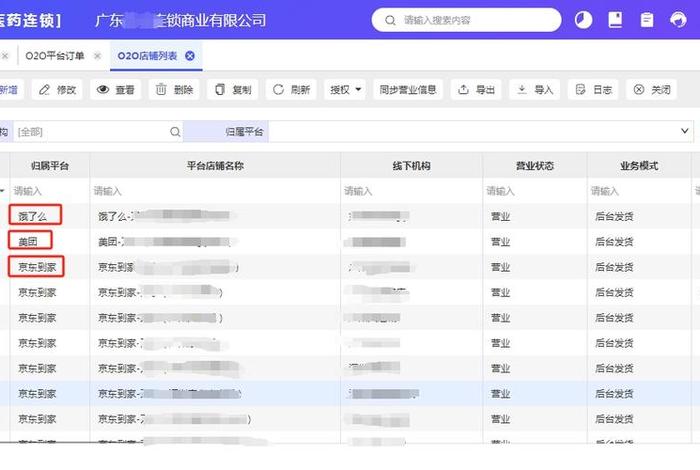Image resolution: width=700 pixels, height=470 pixels.
Task: Click the 营业 status in the 饿了么 row
Action: pyautogui.click(x=500, y=216)
